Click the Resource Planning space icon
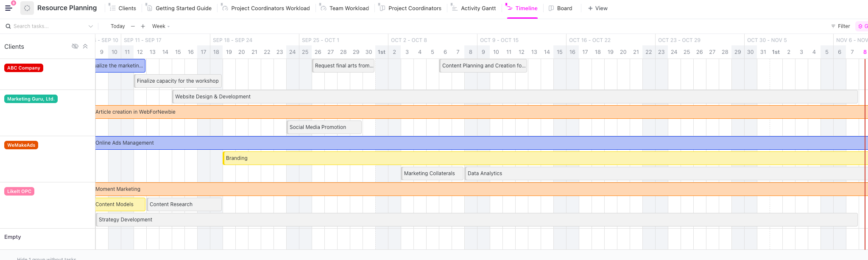The height and width of the screenshot is (260, 868). tap(27, 8)
